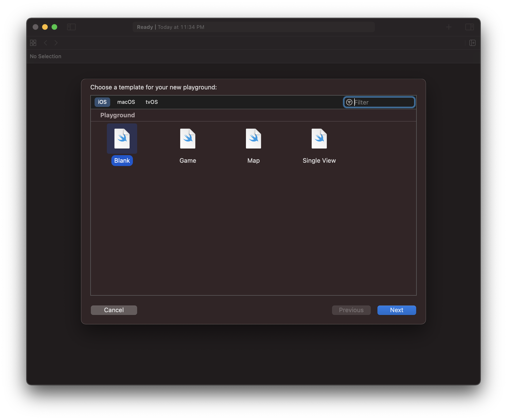Select the iOS platform tab

point(102,102)
